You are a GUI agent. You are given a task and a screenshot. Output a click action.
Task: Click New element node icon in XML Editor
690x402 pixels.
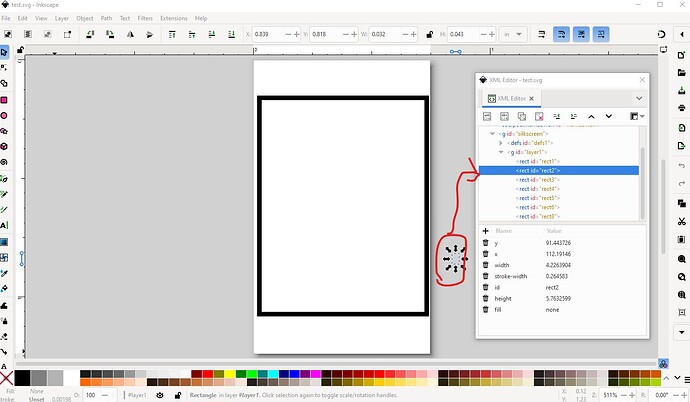pos(487,117)
